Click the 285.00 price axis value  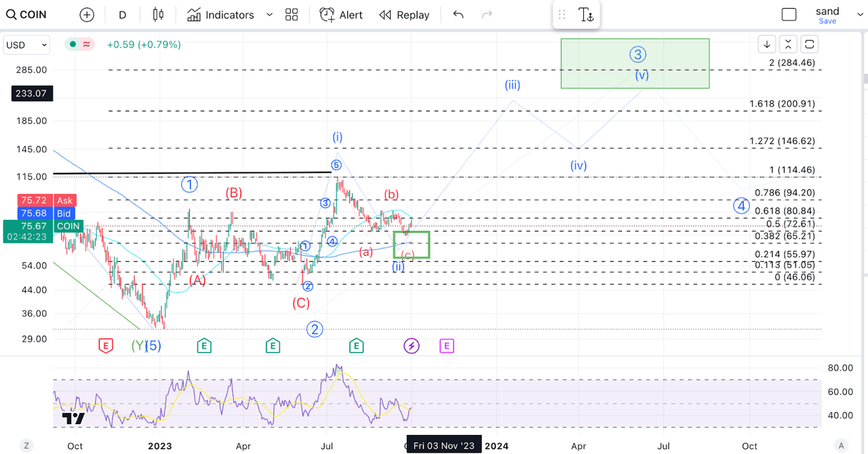[x=32, y=70]
